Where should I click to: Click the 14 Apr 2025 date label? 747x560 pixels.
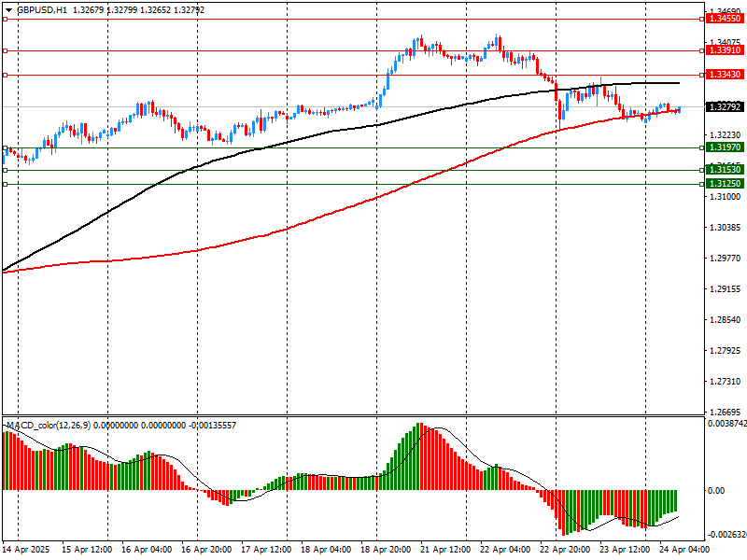click(26, 550)
